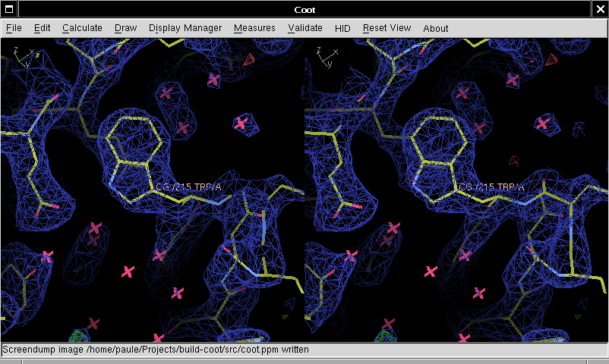This screenshot has height=364, width=609.
Task: Click the Coot title bar text
Action: pos(304,9)
